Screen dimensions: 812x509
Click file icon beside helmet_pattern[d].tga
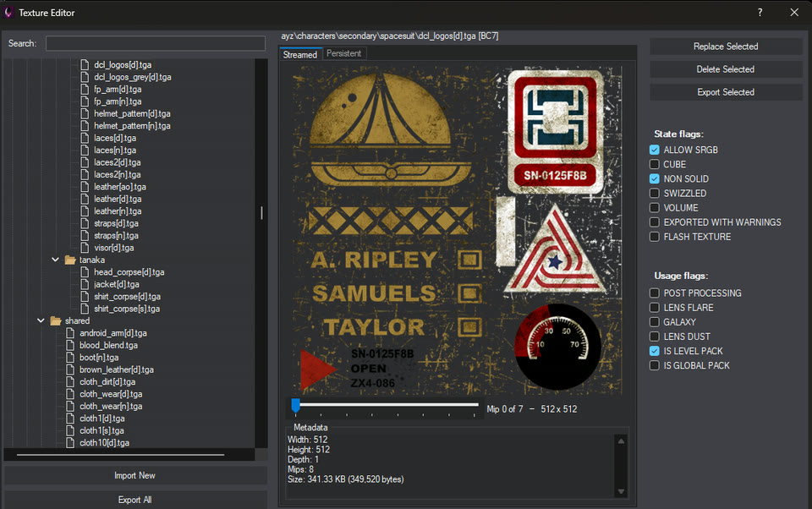point(85,113)
